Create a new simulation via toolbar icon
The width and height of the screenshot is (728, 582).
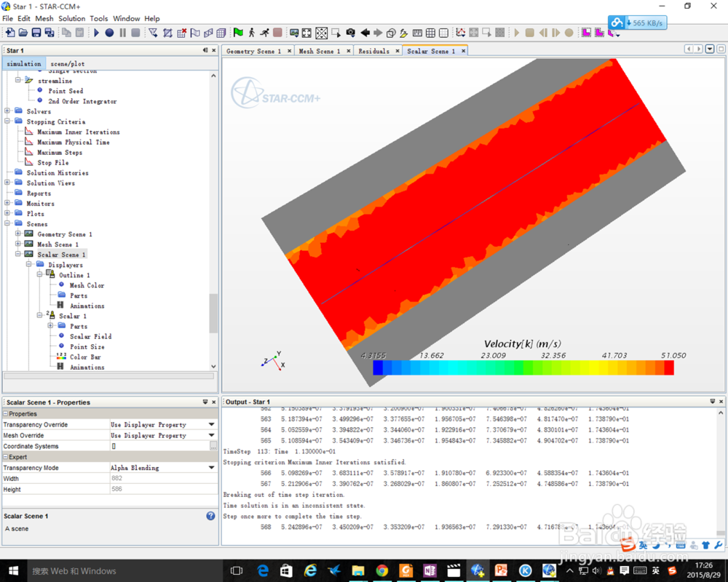[x=9, y=33]
